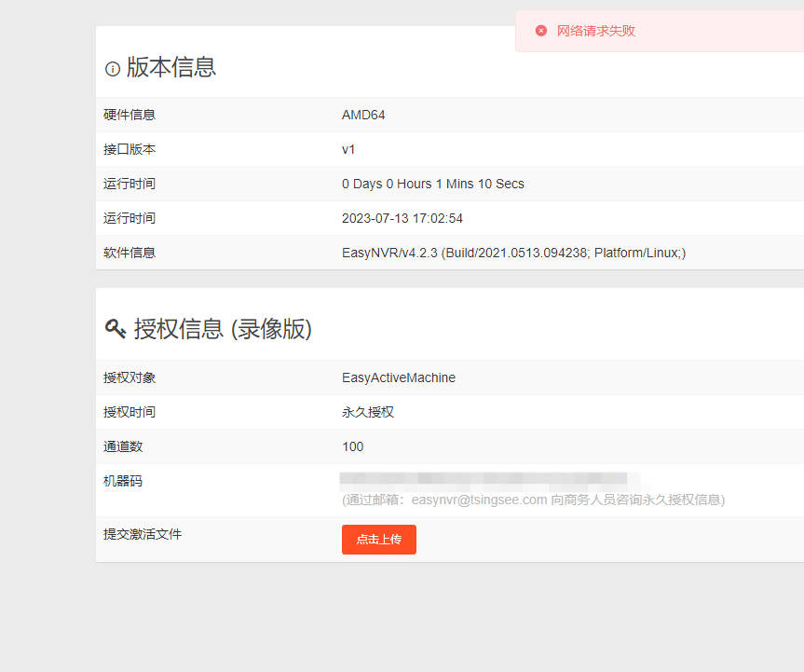The width and height of the screenshot is (804, 672).
Task: Select the timestamp 2023-07-13 17:02:54
Action: [x=402, y=218]
